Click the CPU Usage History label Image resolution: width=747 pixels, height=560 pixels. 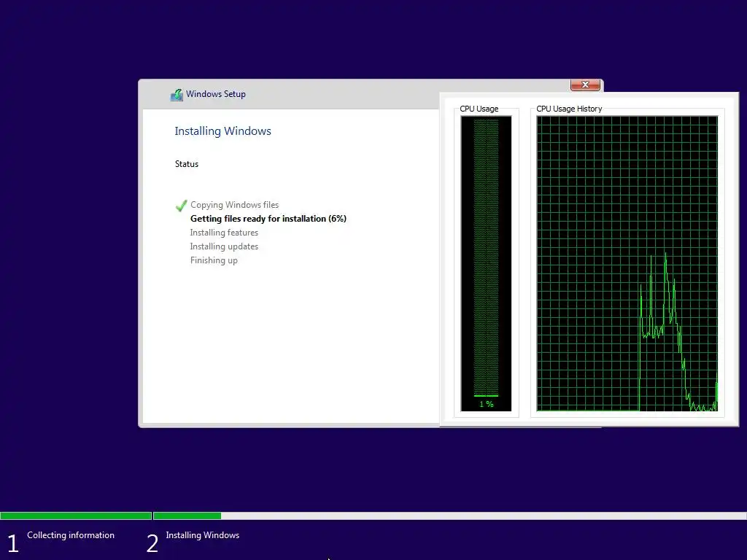(x=569, y=109)
